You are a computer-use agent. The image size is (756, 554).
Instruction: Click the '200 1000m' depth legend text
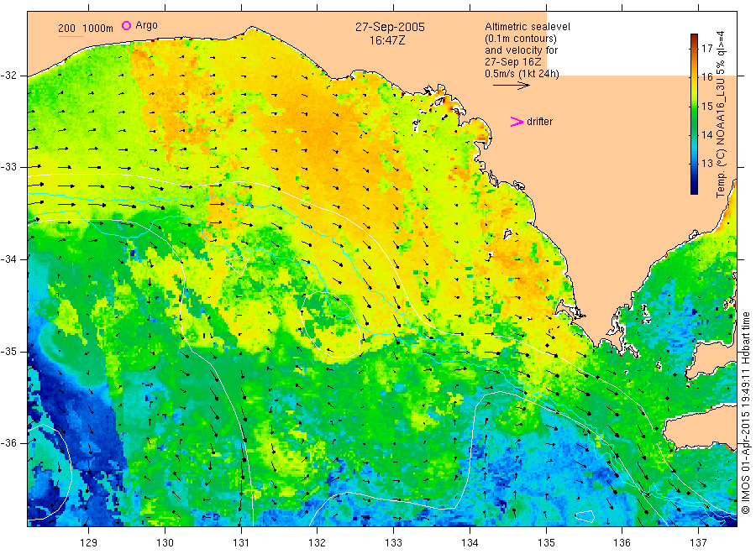pyautogui.click(x=86, y=29)
